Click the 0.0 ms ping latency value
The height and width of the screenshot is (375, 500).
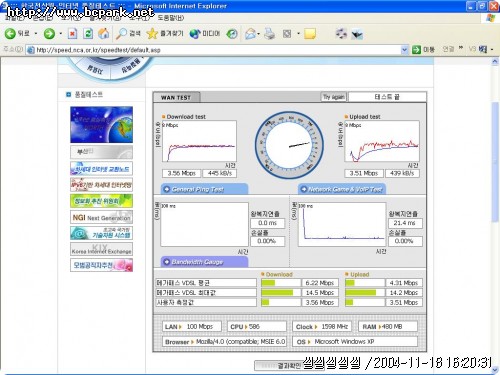[268, 223]
